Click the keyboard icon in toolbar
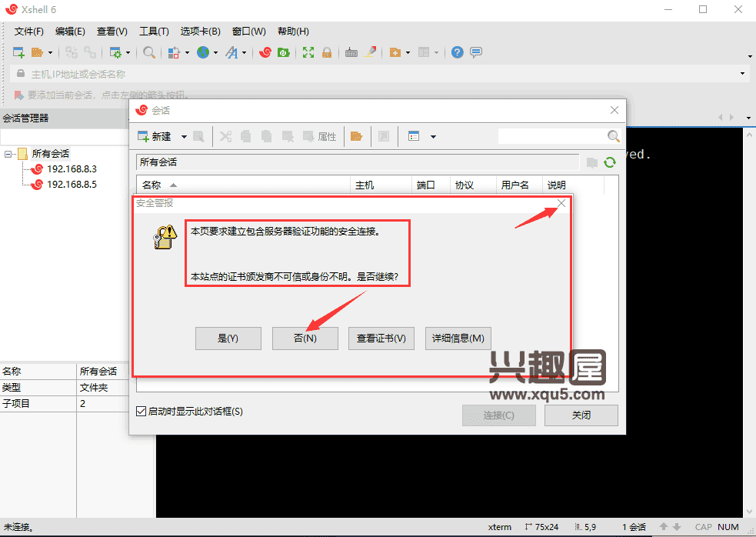The width and height of the screenshot is (756, 537). (351, 52)
